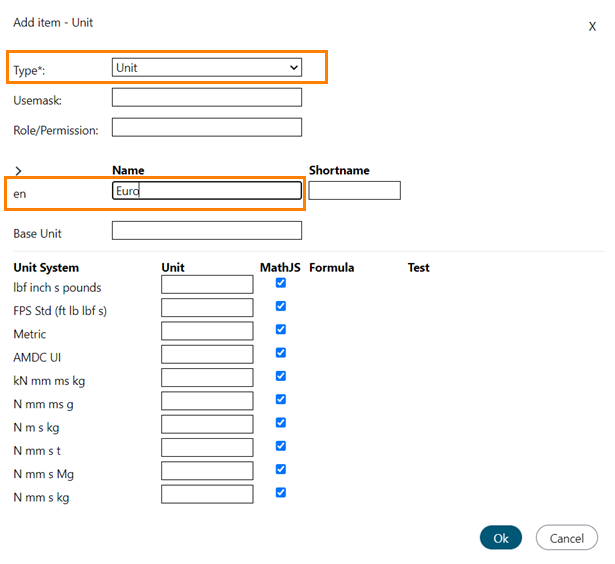
Task: Toggle MathJS checkbox for FPS Std
Action: [x=281, y=306]
